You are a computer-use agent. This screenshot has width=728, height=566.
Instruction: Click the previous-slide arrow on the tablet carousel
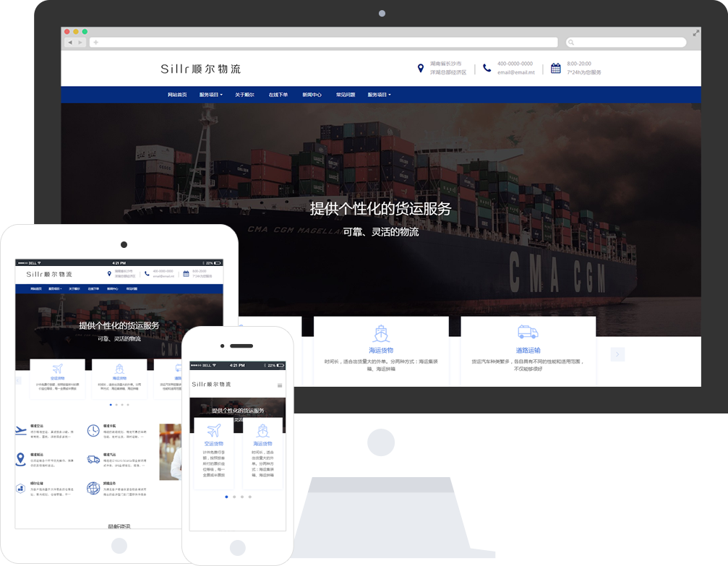19,380
